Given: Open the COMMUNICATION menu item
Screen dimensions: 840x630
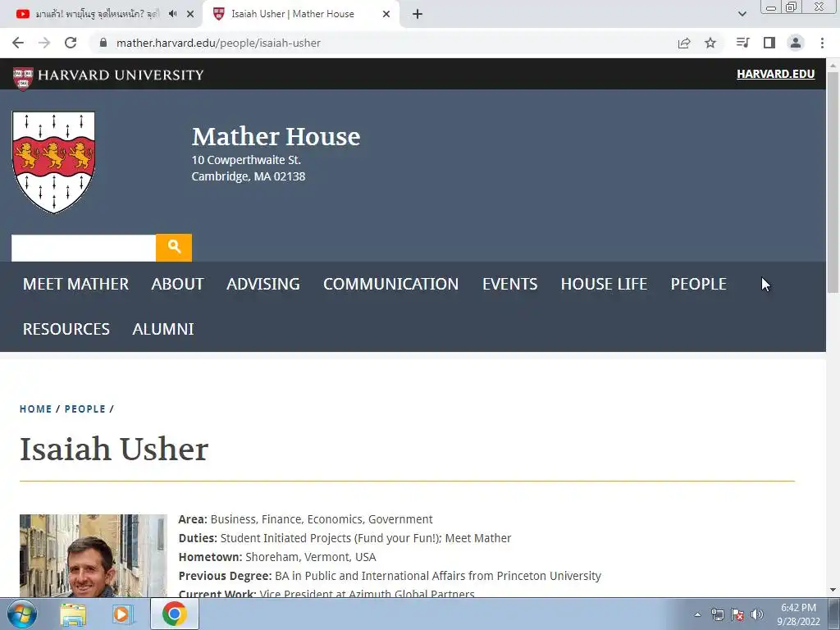Looking at the screenshot, I should click(390, 284).
